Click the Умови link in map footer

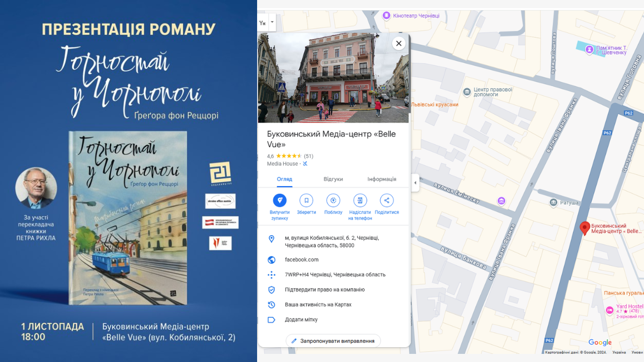tap(637, 352)
